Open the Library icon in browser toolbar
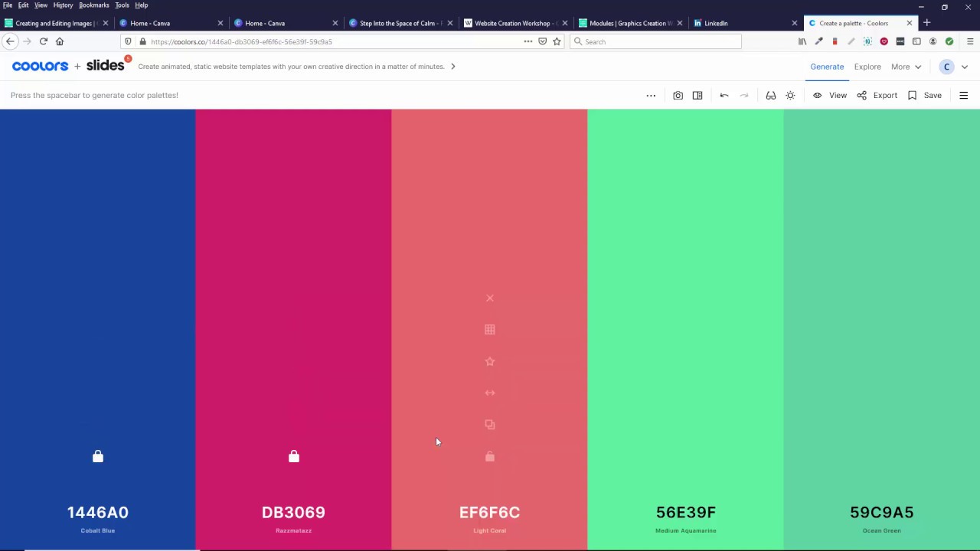 802,41
